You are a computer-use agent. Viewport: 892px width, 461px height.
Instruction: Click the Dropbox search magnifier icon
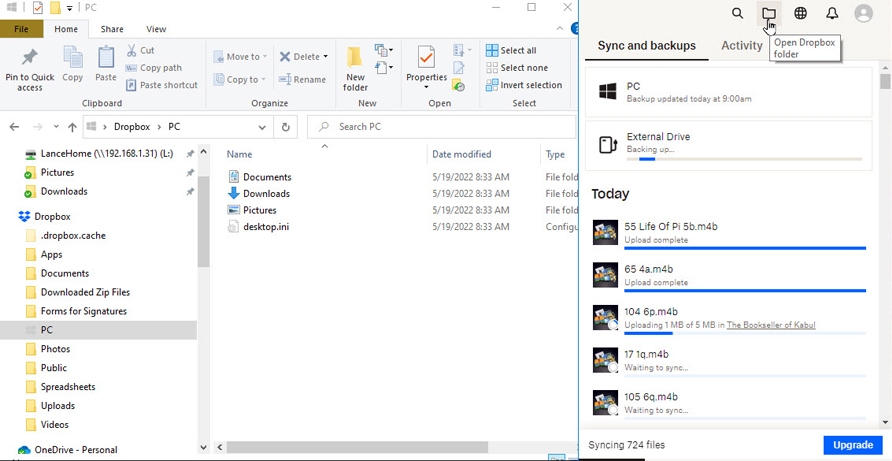[x=737, y=13]
